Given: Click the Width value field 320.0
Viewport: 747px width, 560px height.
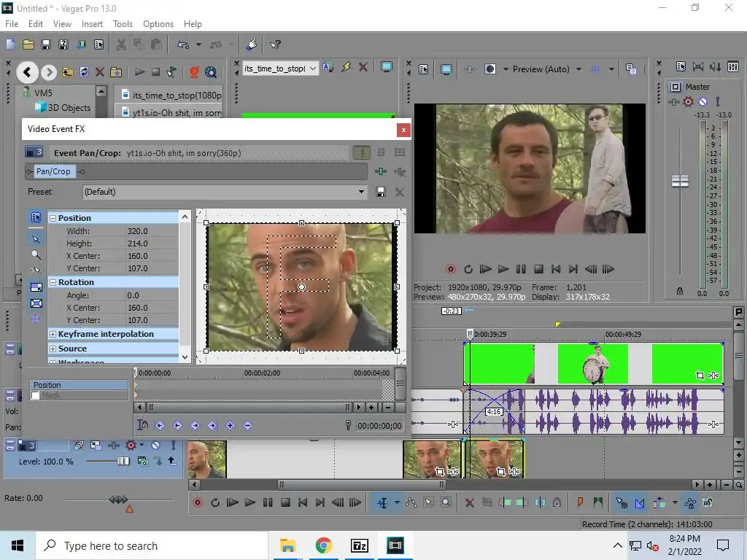Looking at the screenshot, I should coord(152,231).
